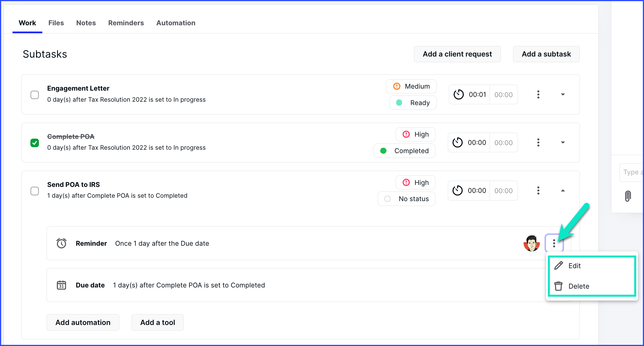Click the trash icon next to Delete

[x=558, y=286]
